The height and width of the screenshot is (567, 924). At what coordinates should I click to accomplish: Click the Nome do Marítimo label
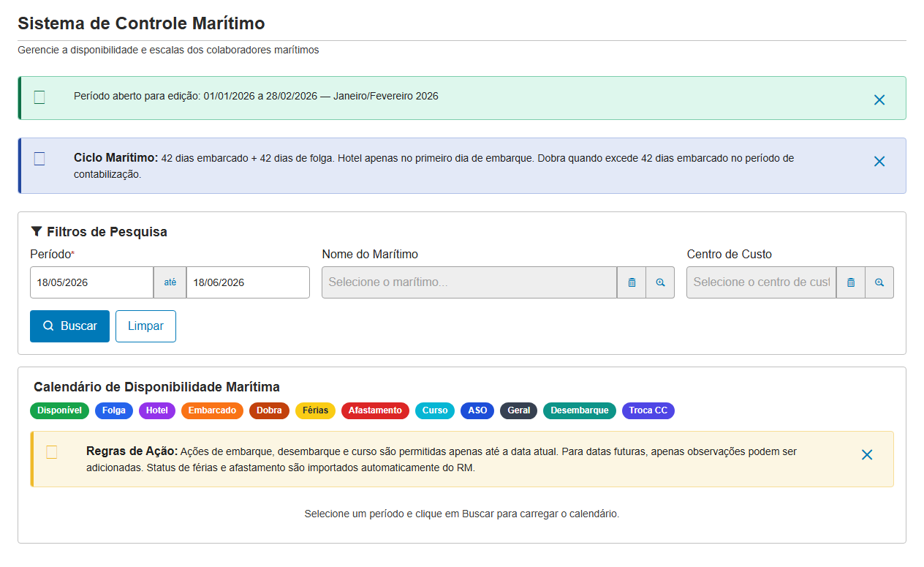[370, 255]
